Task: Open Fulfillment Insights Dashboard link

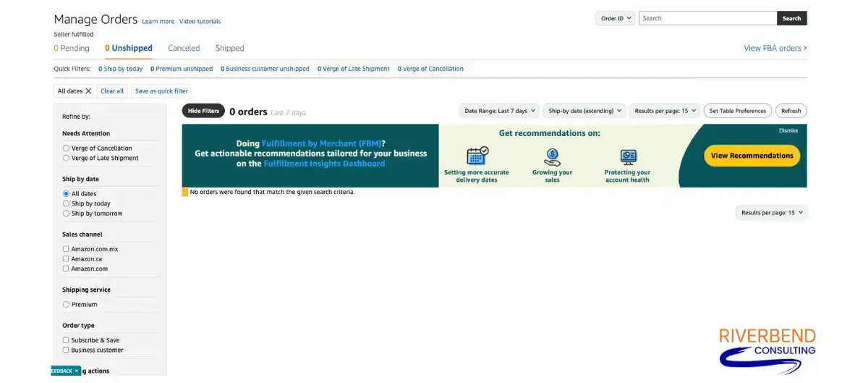Action: point(324,164)
